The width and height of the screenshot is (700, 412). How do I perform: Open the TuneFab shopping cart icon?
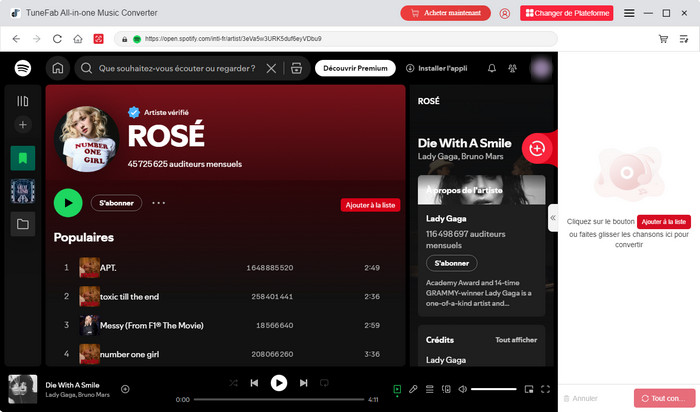point(662,39)
